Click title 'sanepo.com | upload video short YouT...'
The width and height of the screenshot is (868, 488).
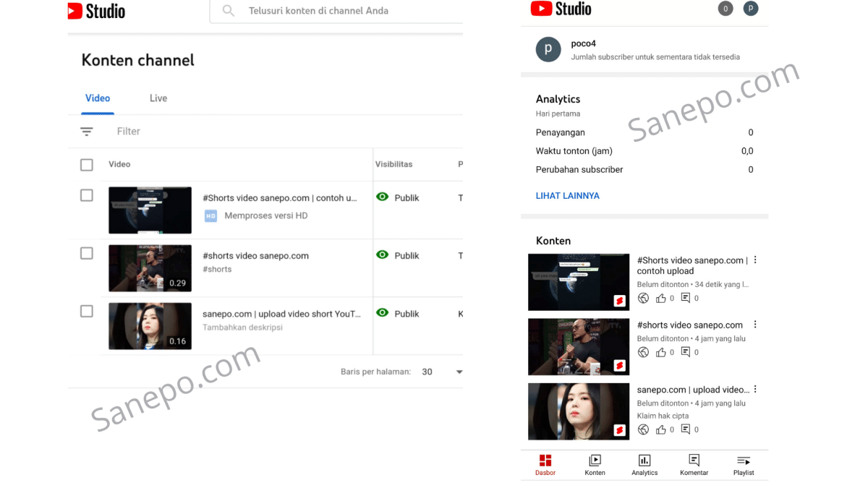281,314
